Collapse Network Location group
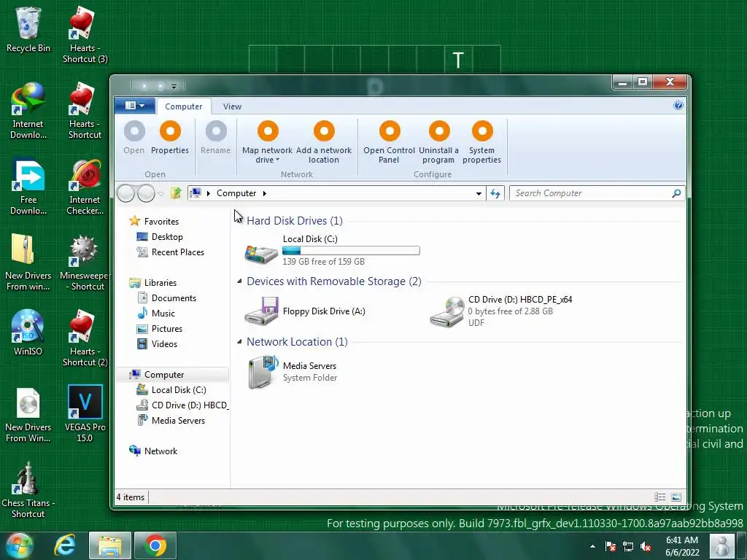This screenshot has width=747, height=560. pyautogui.click(x=239, y=342)
